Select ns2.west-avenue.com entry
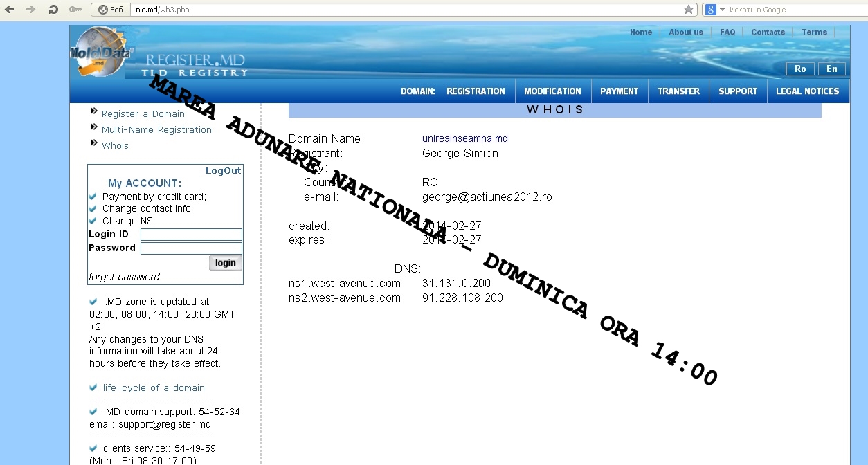 (x=345, y=298)
